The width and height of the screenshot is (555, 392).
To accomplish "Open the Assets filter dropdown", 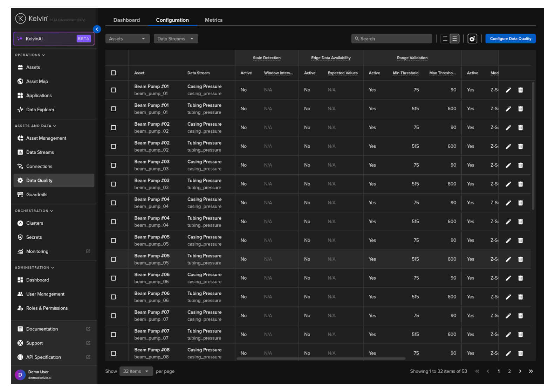I will point(127,39).
